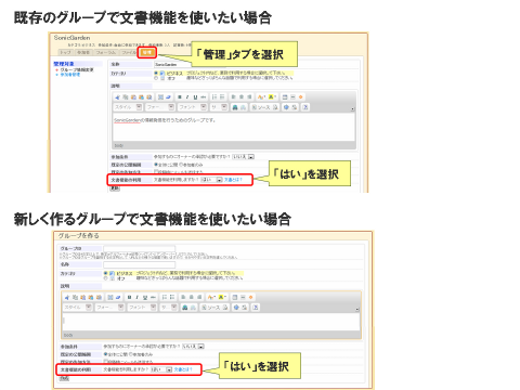Image resolution: width=520 pixels, height=390 pixels.
Task: Open 参加条件 dropdown in グループを作る form
Action: tap(193, 346)
